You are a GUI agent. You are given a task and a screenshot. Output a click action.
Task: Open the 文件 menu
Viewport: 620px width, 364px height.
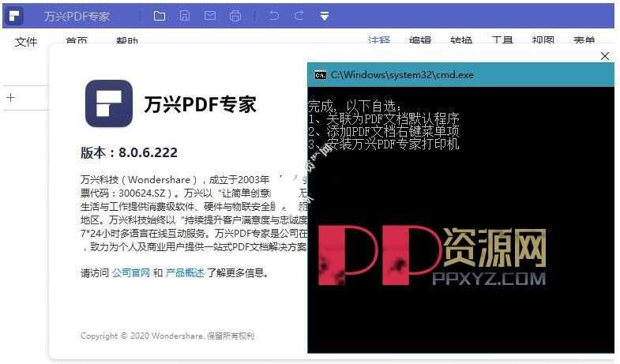click(26, 42)
